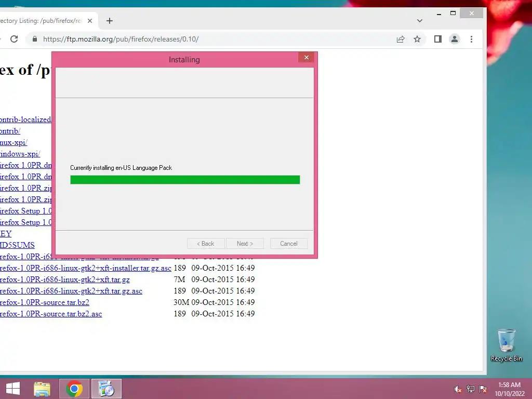Reload the page in Chrome
532x399 pixels.
(x=14, y=39)
